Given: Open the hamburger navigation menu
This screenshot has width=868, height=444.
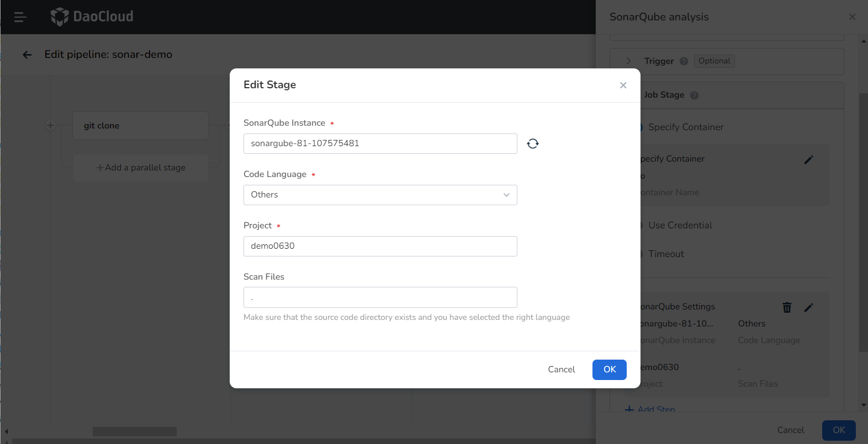Looking at the screenshot, I should (20, 17).
